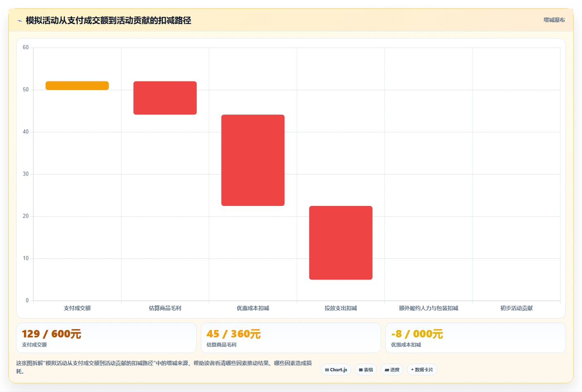
Task: Click the 初步活动贡献 x-axis label
Action: [516, 308]
